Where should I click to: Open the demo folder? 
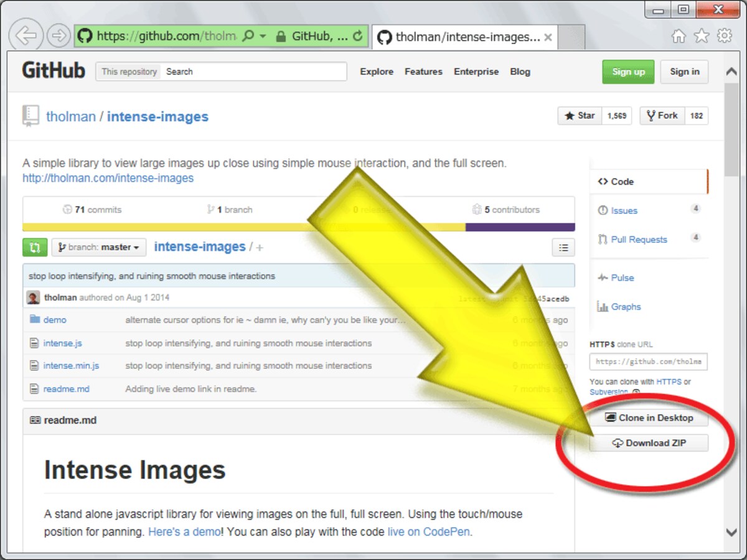[55, 320]
